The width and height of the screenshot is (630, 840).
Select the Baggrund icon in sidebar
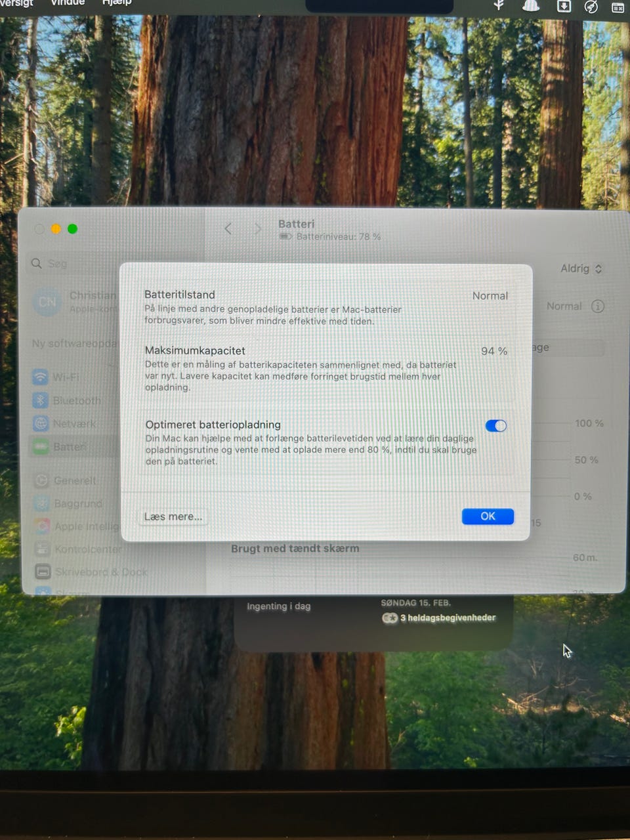coord(42,503)
